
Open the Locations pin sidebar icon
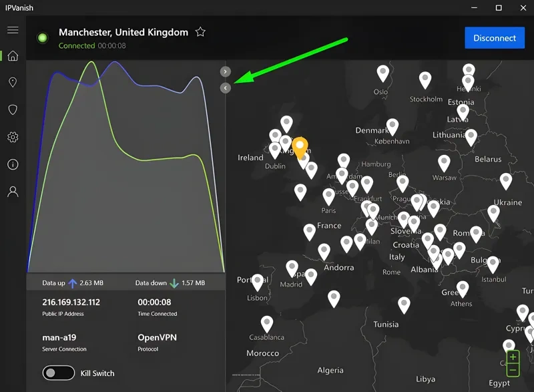click(x=13, y=83)
